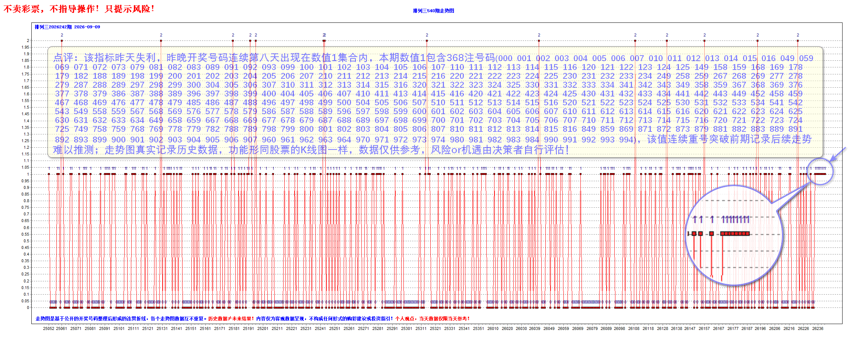Click the final x-axis label "26236"
Image resolution: width=868 pixels, height=341 pixels.
click(818, 328)
